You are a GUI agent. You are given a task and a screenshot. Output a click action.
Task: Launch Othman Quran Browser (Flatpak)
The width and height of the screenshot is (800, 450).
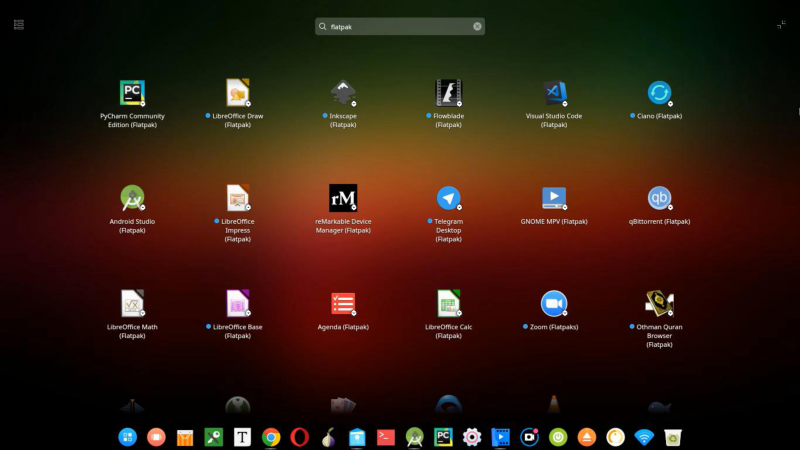659,304
